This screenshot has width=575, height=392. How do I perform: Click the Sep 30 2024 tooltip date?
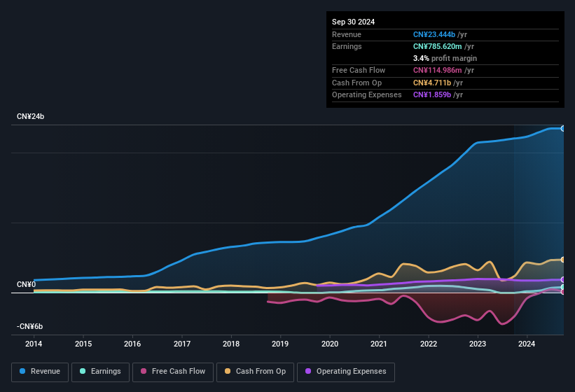[x=354, y=22]
